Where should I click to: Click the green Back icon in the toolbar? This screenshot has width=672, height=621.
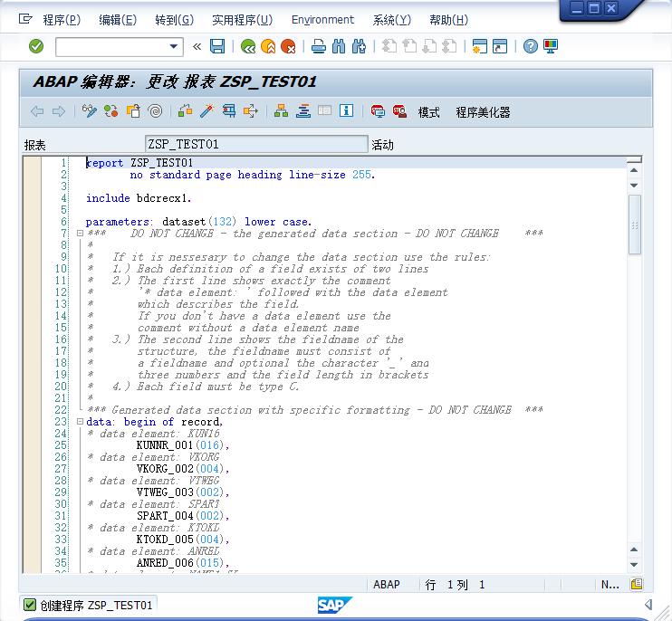248,46
